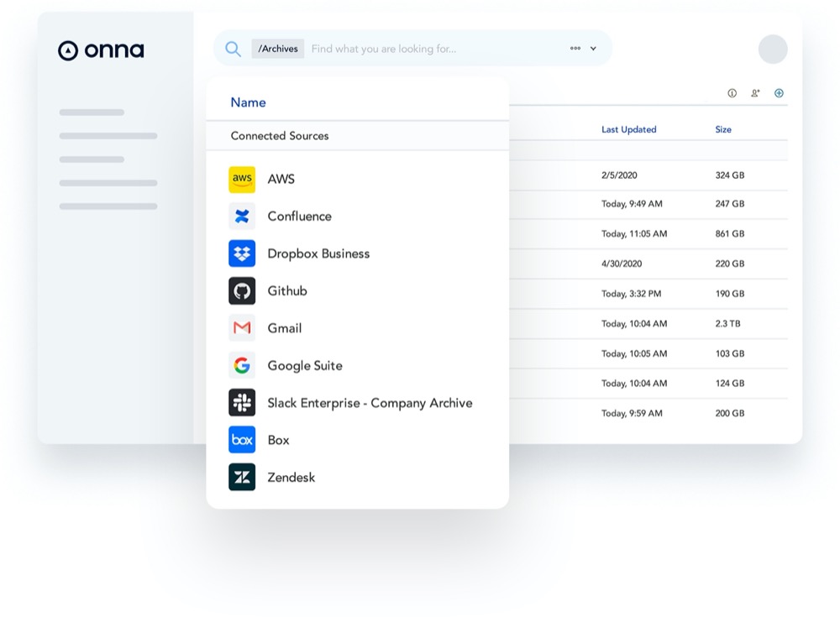Image resolution: width=840 pixels, height=617 pixels.
Task: Sort by the Size column header
Action: click(723, 129)
